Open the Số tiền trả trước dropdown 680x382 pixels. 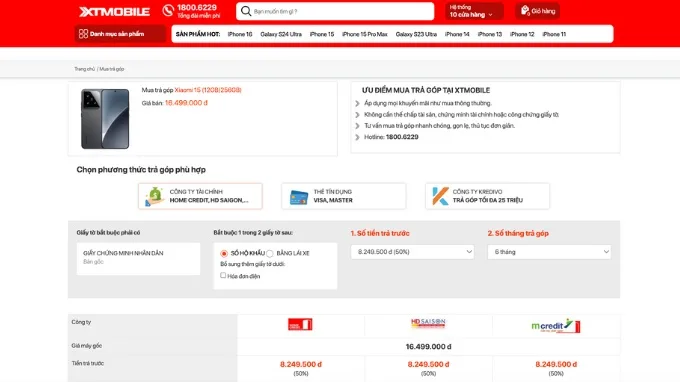tap(412, 252)
